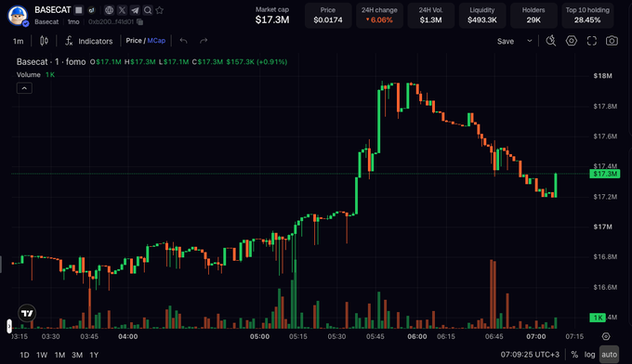Undo the last chart action
Image resolution: width=632 pixels, height=364 pixels.
(184, 41)
